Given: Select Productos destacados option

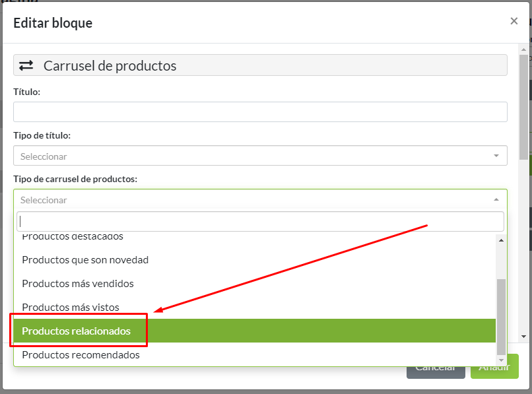Looking at the screenshot, I should (x=73, y=237).
